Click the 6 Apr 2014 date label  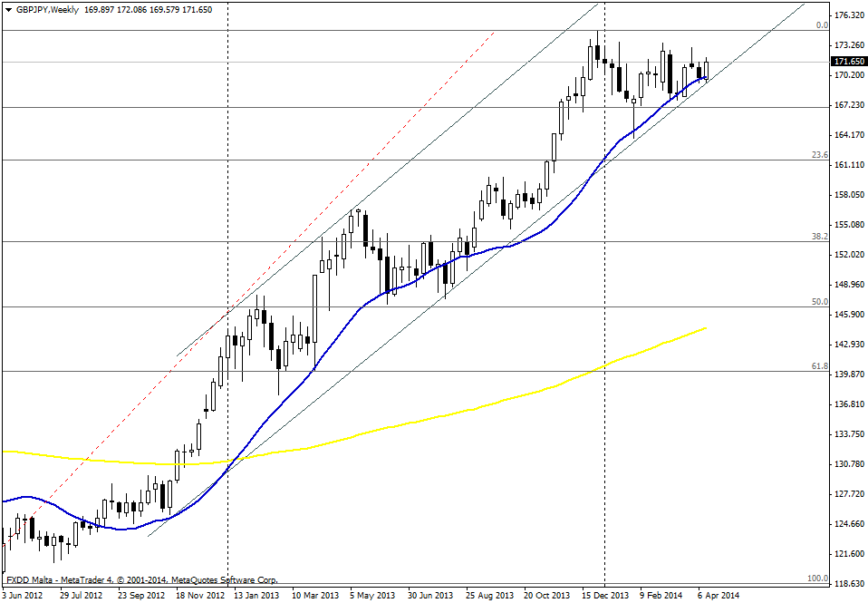click(x=719, y=596)
